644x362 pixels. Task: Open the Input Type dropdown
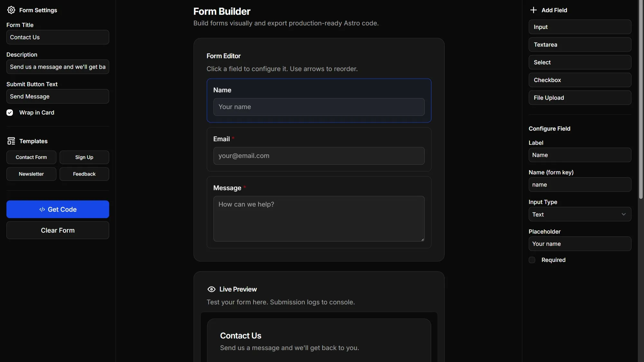(x=580, y=214)
